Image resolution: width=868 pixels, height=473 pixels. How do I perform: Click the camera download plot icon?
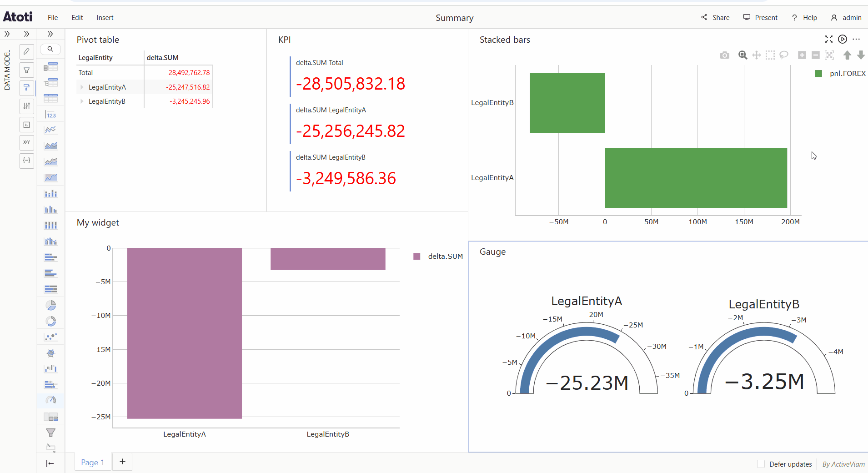point(724,55)
